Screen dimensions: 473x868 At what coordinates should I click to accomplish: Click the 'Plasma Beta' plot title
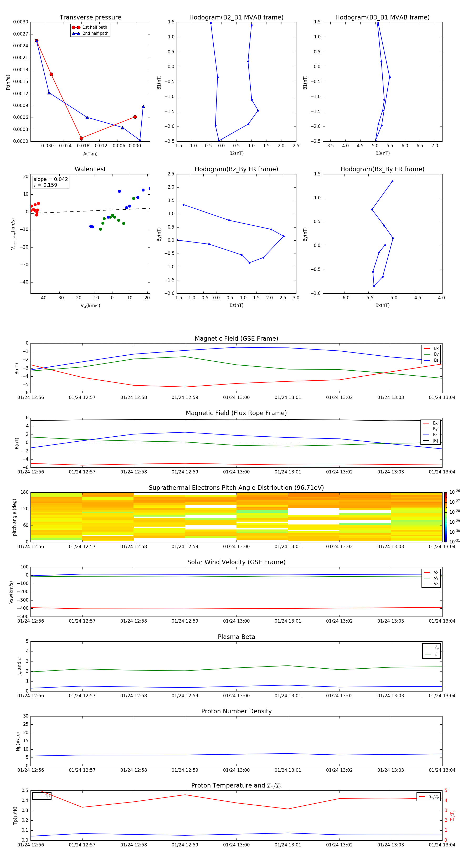coord(236,637)
